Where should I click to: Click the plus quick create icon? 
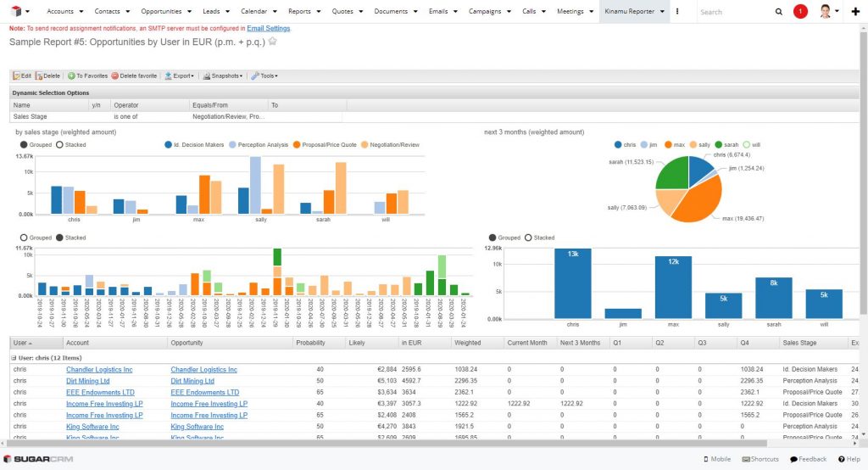tap(855, 12)
